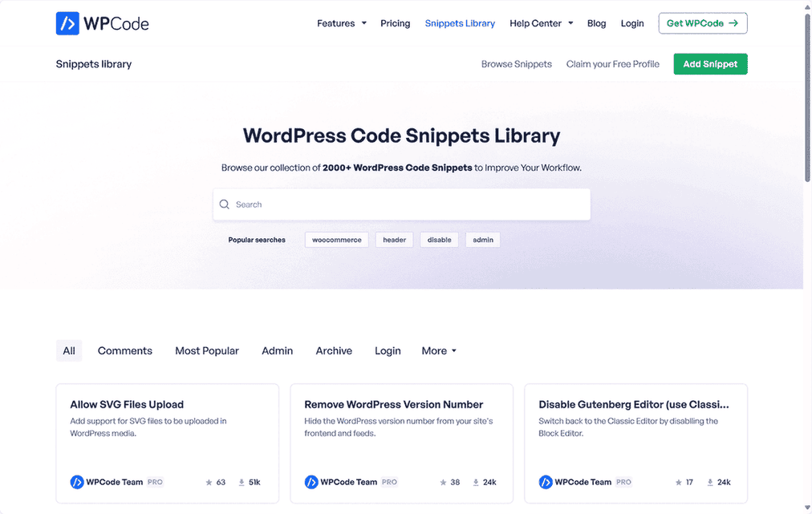Click the arrow icon inside Get WPCode button

click(x=732, y=23)
